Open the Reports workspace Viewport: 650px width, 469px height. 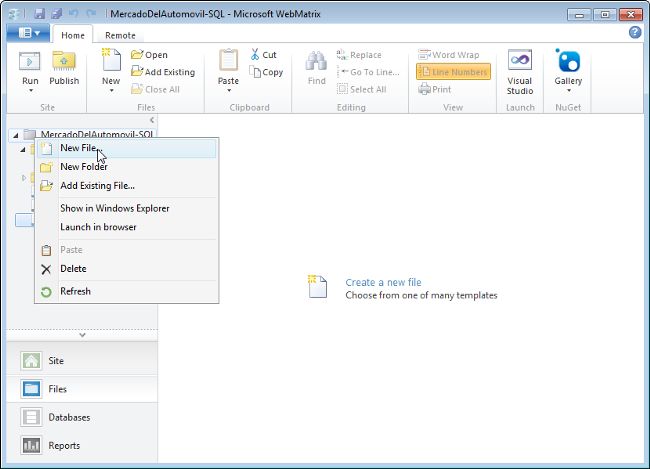[82, 445]
